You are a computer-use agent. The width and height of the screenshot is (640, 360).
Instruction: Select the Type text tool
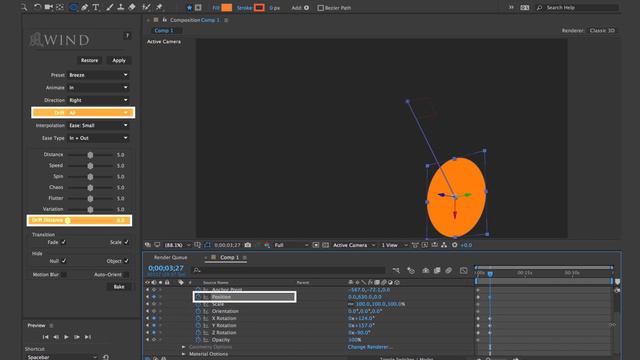tap(96, 7)
